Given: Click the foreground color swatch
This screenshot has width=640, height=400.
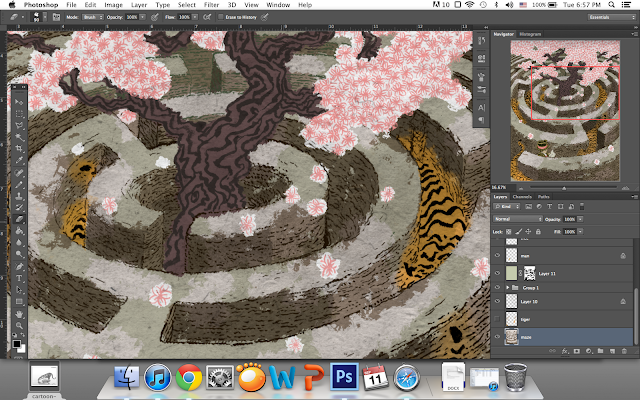Looking at the screenshot, I should coord(16,344).
